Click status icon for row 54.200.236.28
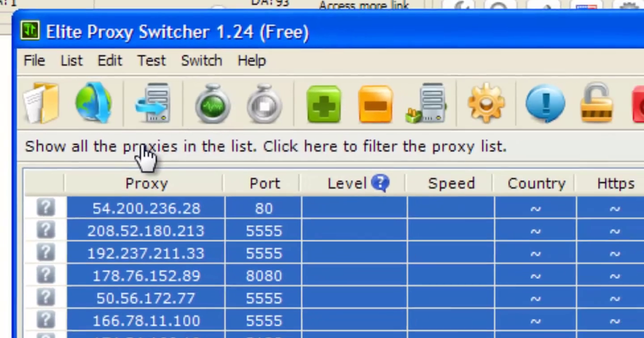Image resolution: width=644 pixels, height=338 pixels. (x=46, y=207)
